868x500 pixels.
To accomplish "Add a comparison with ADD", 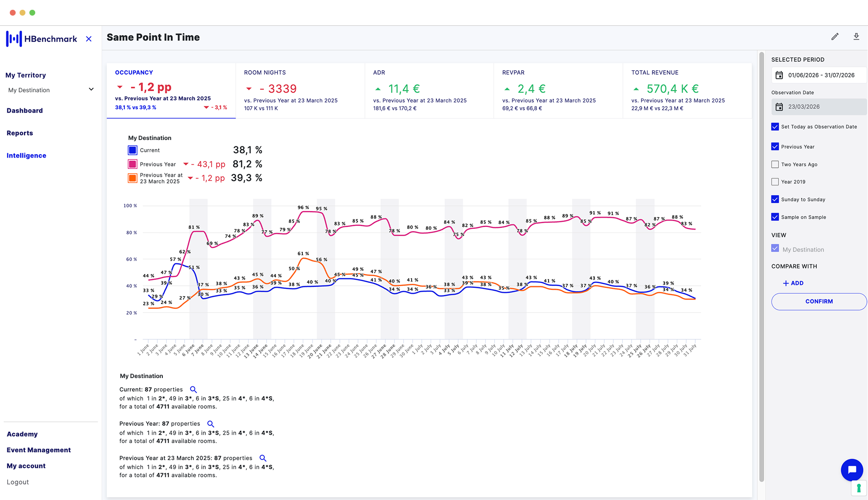I will pos(793,283).
